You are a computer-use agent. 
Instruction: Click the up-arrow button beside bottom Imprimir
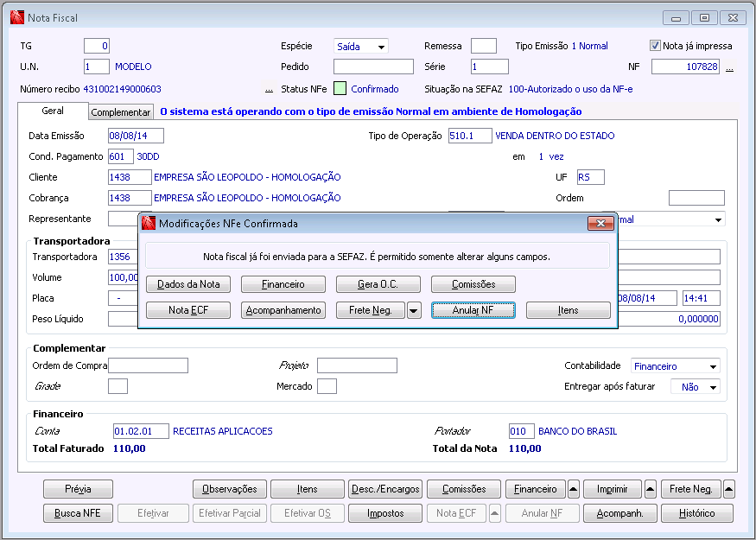click(651, 489)
